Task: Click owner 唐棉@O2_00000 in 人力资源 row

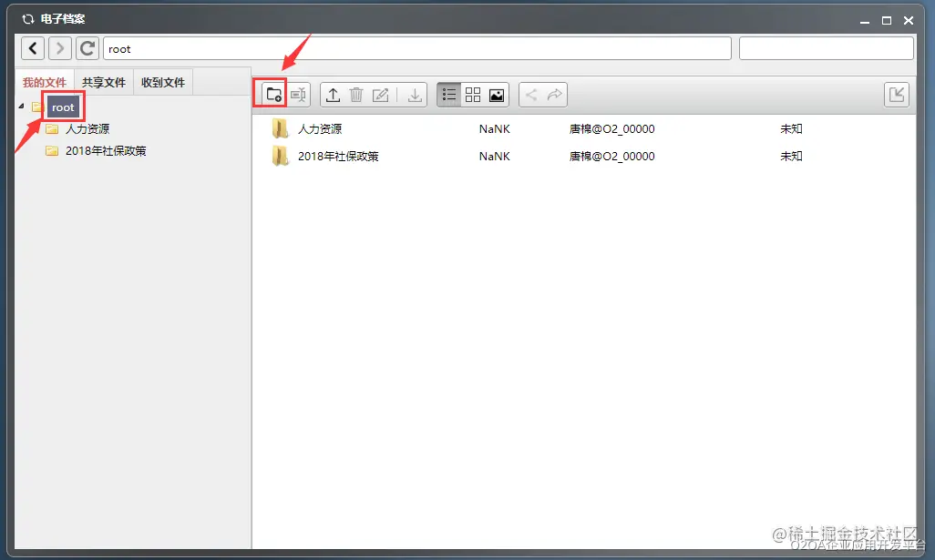Action: (611, 128)
